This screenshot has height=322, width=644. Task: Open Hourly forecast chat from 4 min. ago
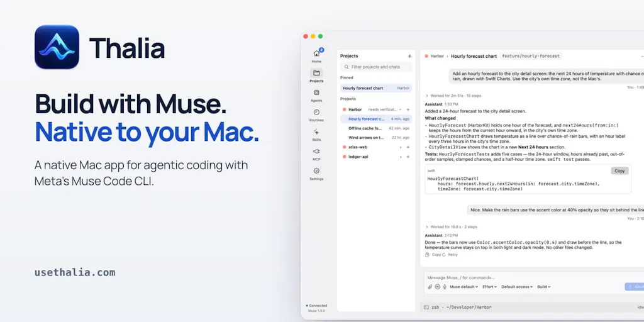tap(376, 119)
